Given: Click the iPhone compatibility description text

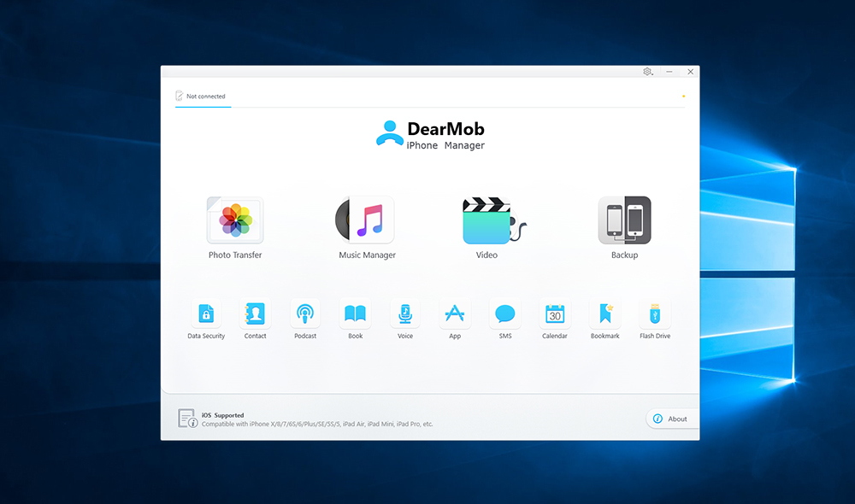Looking at the screenshot, I should click(x=317, y=424).
